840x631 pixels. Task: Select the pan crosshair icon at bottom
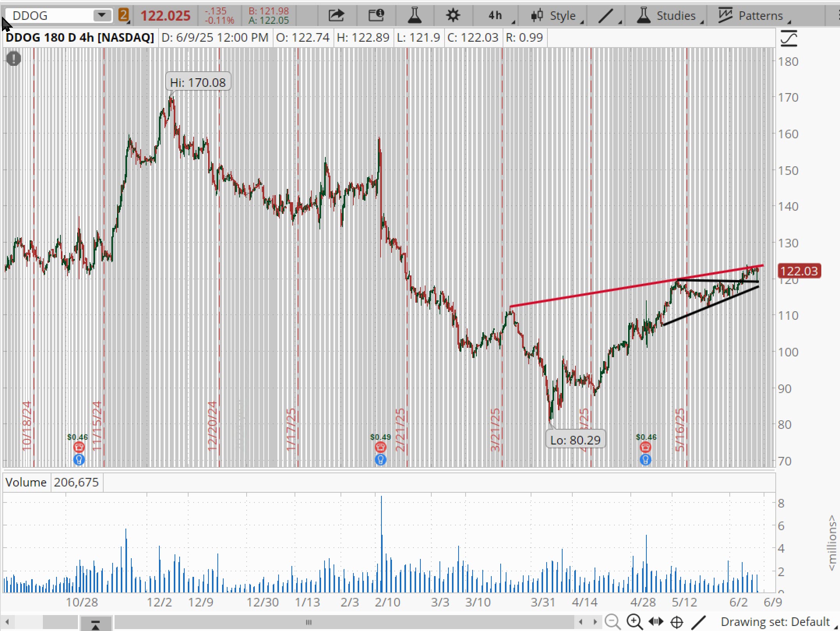click(677, 622)
